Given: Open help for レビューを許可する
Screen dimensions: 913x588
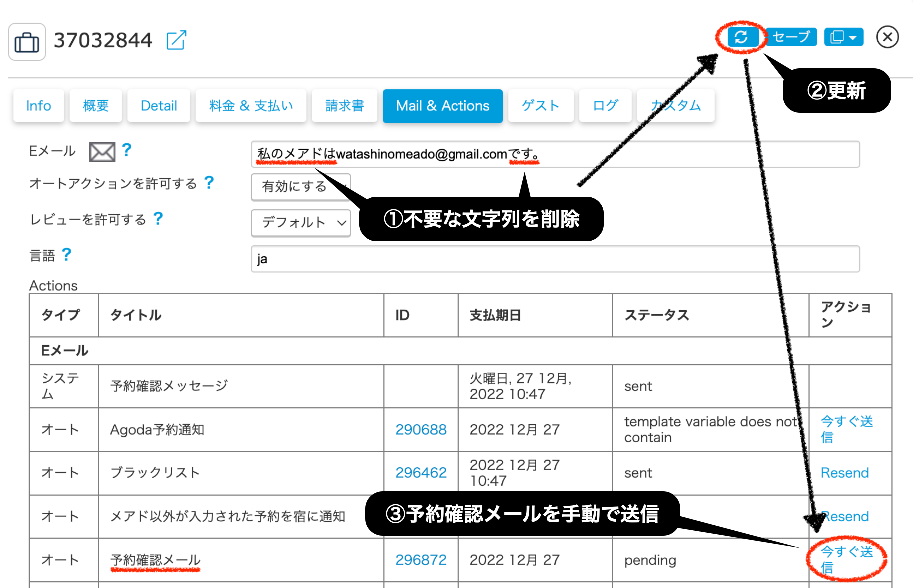Looking at the screenshot, I should tap(158, 219).
